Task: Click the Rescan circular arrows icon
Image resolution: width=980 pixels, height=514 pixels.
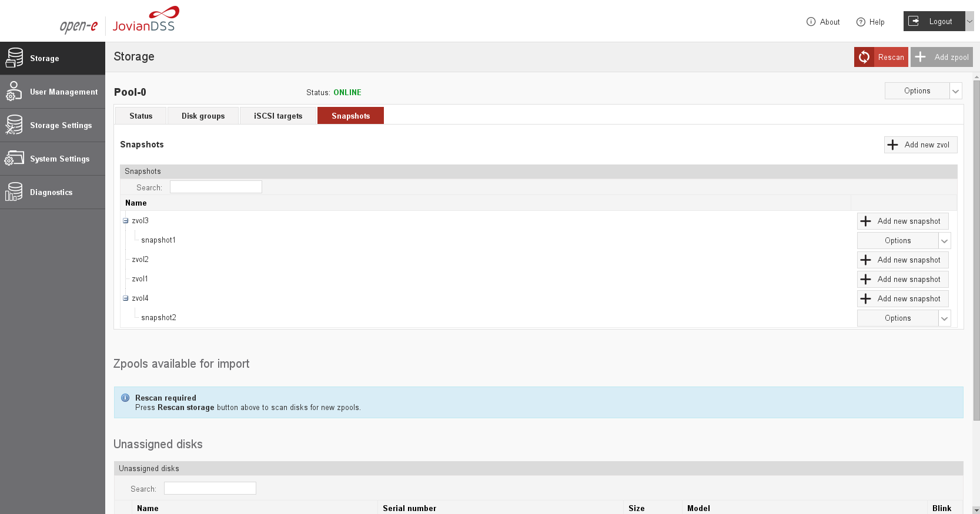Action: click(x=864, y=57)
